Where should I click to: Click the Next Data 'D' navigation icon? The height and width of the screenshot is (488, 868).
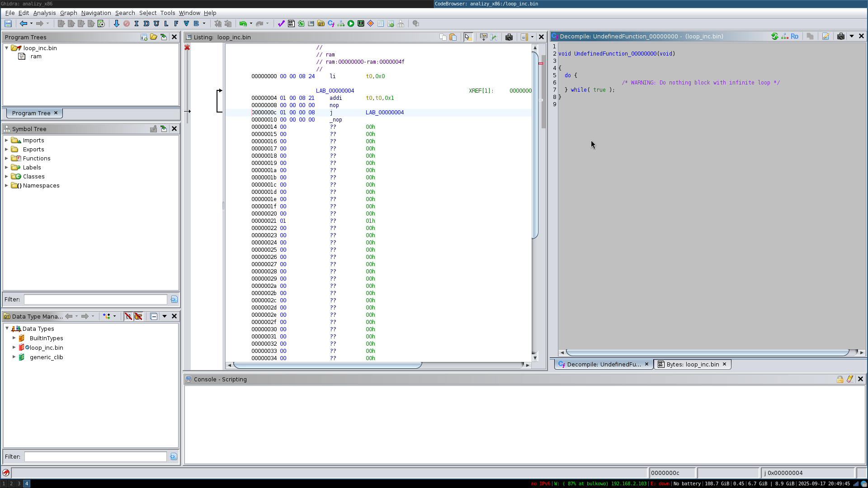coord(146,23)
